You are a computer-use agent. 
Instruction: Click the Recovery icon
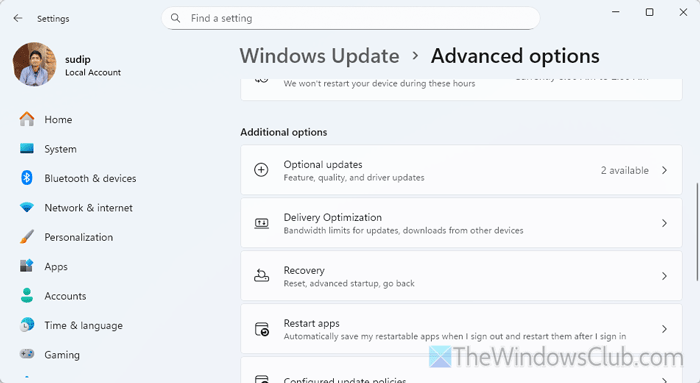pos(261,276)
